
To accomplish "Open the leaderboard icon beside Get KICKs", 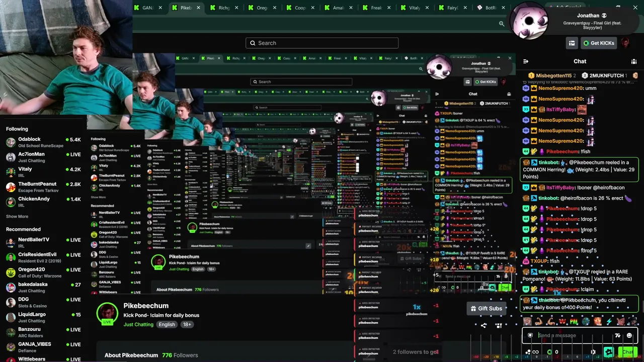I will [572, 43].
